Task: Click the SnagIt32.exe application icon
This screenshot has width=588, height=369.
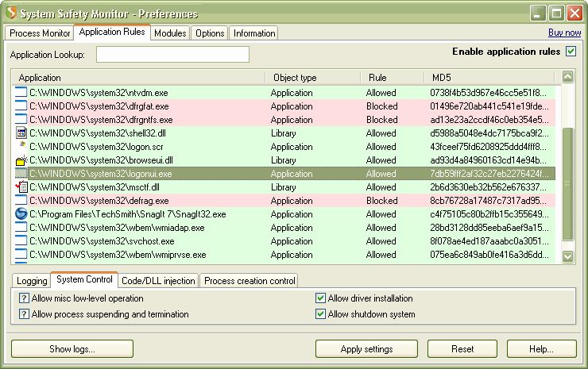Action: [21, 214]
